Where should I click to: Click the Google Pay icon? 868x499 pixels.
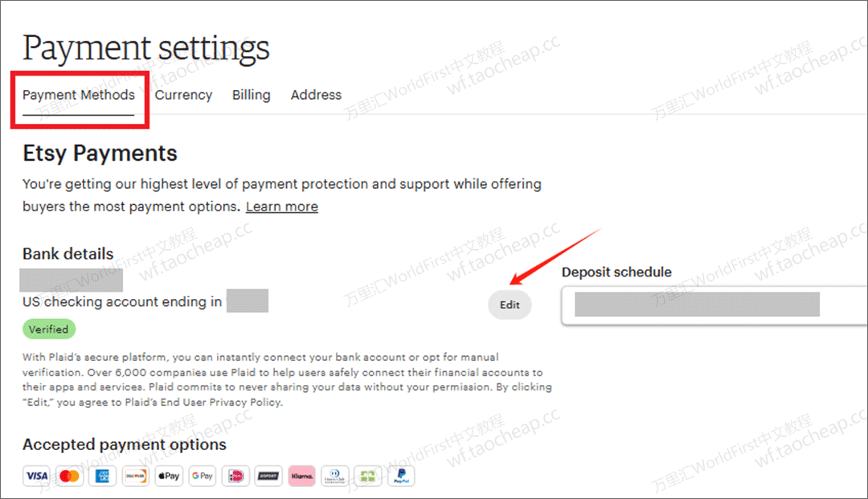[202, 476]
